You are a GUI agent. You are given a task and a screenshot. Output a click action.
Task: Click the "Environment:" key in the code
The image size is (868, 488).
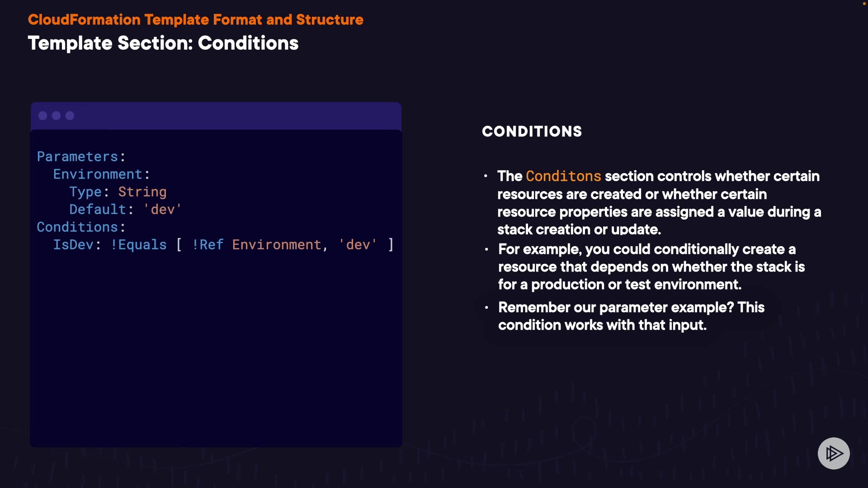101,174
